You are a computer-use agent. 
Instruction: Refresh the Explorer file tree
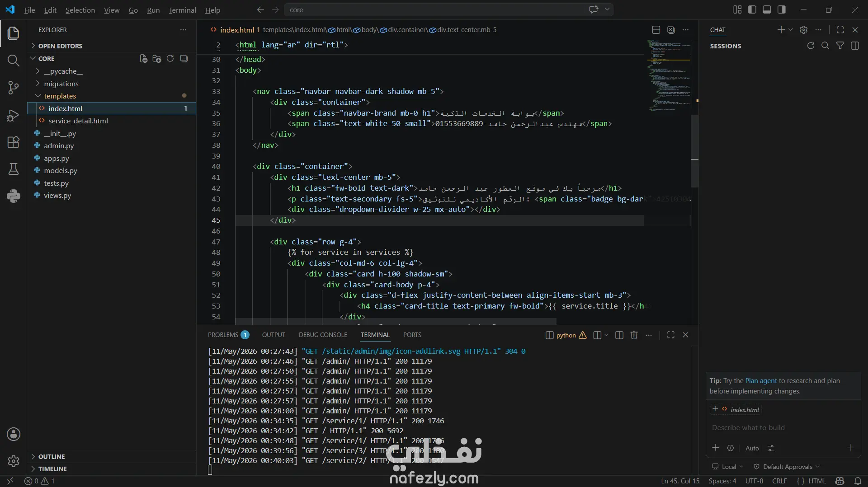click(170, 59)
